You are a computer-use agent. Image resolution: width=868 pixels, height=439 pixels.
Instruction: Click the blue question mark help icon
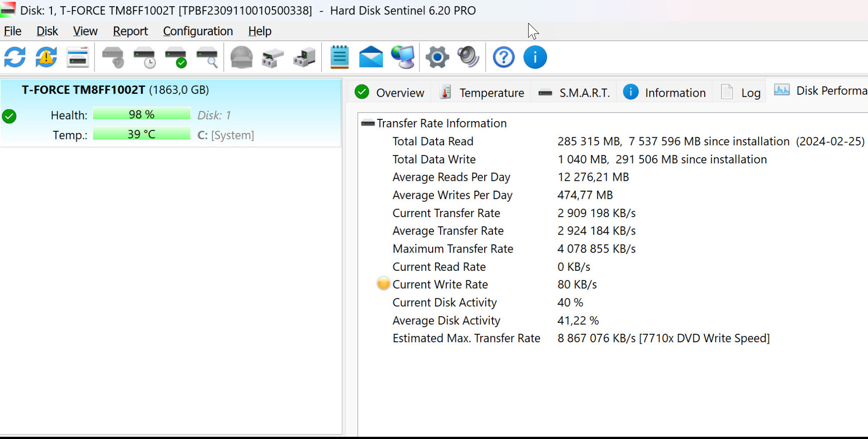point(504,57)
